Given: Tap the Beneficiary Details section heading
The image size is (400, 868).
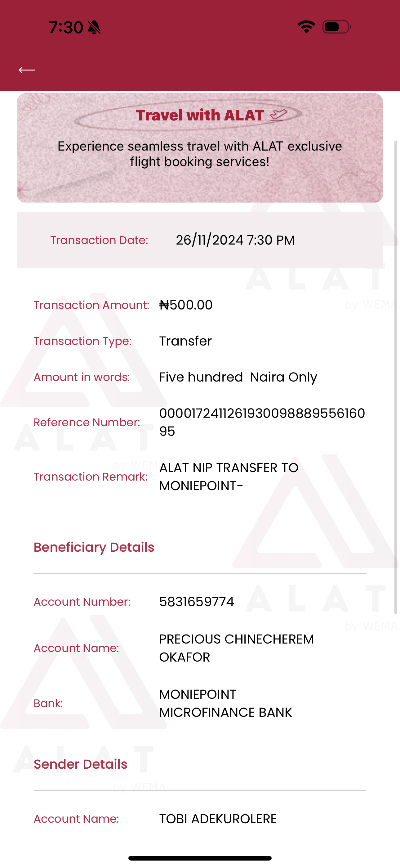Looking at the screenshot, I should [94, 547].
